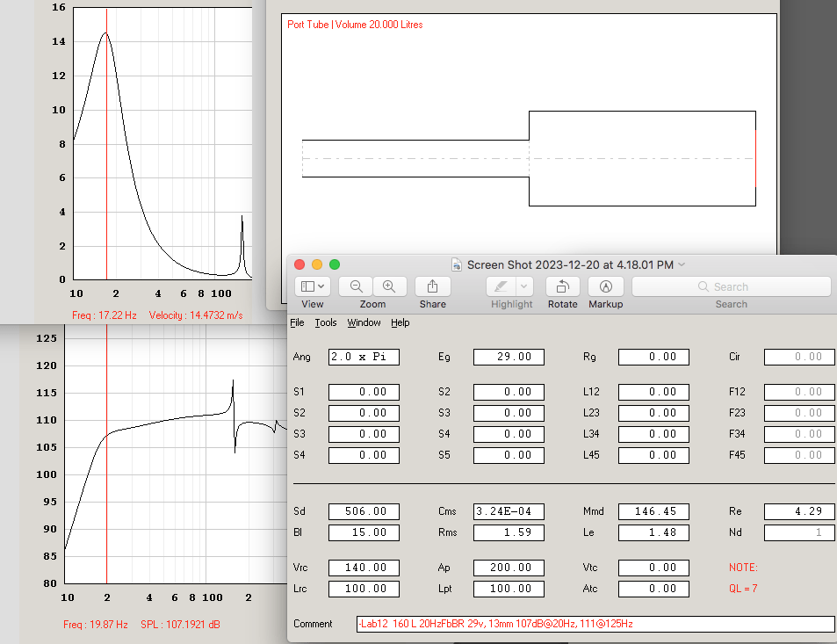837x644 pixels.
Task: Select the F12 input field
Action: click(799, 392)
